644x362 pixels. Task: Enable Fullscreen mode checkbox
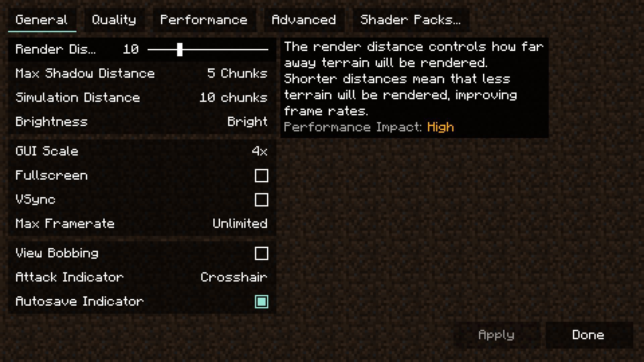pyautogui.click(x=261, y=176)
